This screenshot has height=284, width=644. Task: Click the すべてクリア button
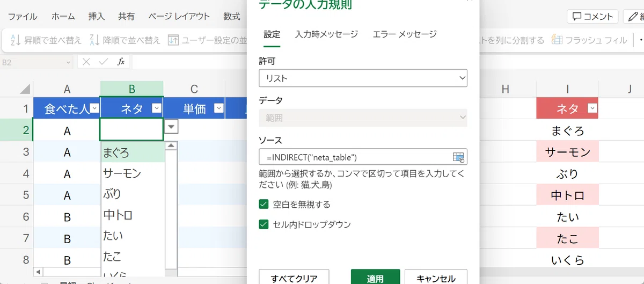pos(294,278)
